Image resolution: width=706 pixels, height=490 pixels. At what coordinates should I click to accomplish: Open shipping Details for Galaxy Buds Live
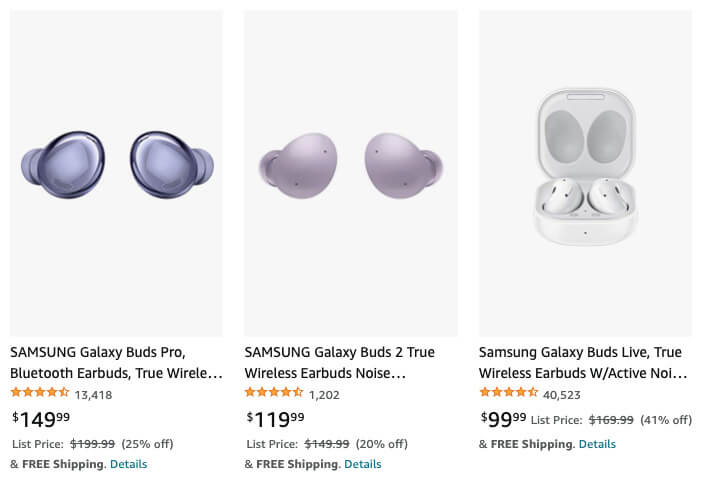597,444
